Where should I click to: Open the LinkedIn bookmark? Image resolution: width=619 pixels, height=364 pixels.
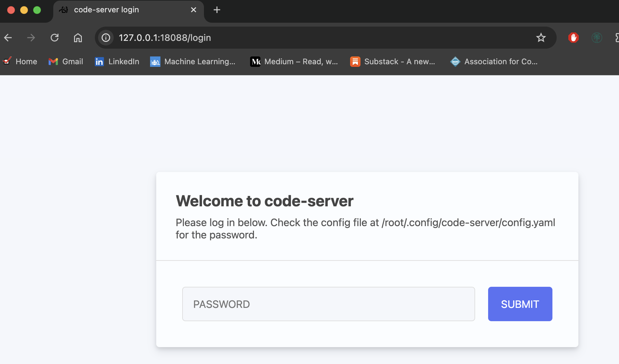click(x=117, y=62)
